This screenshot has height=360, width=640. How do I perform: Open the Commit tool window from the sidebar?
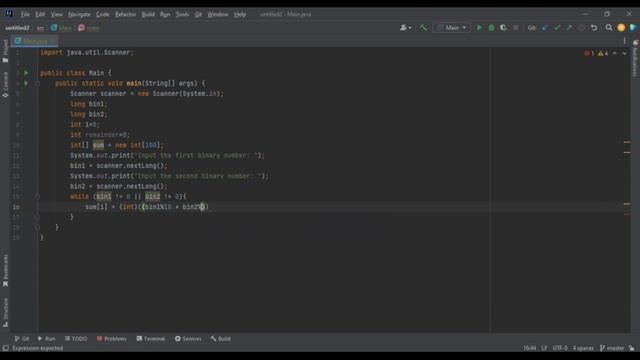(x=5, y=84)
